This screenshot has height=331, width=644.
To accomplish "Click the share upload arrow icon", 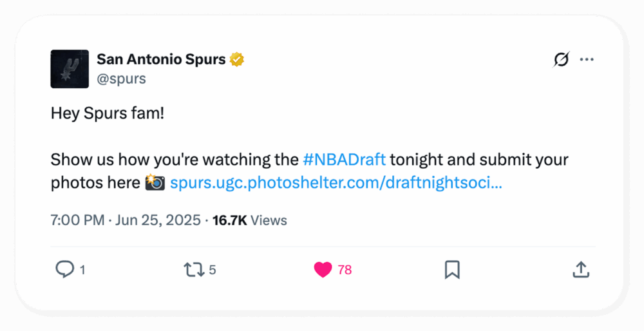I will (581, 269).
